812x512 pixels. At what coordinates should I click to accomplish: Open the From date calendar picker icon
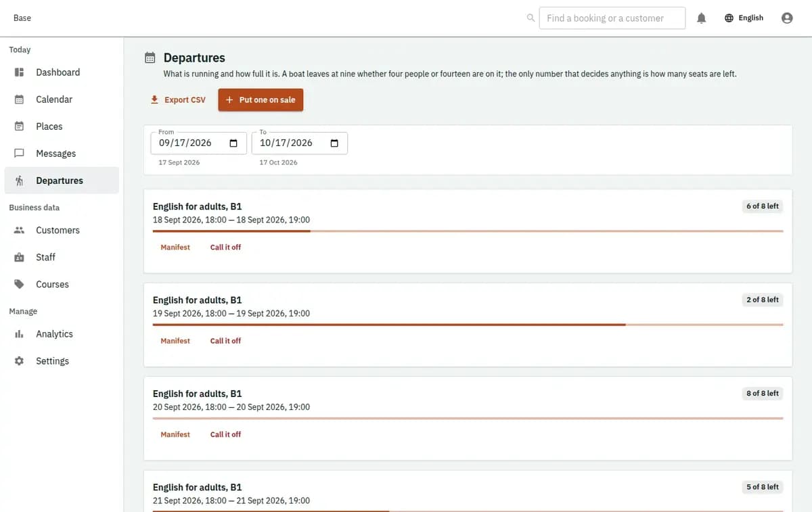(x=233, y=143)
